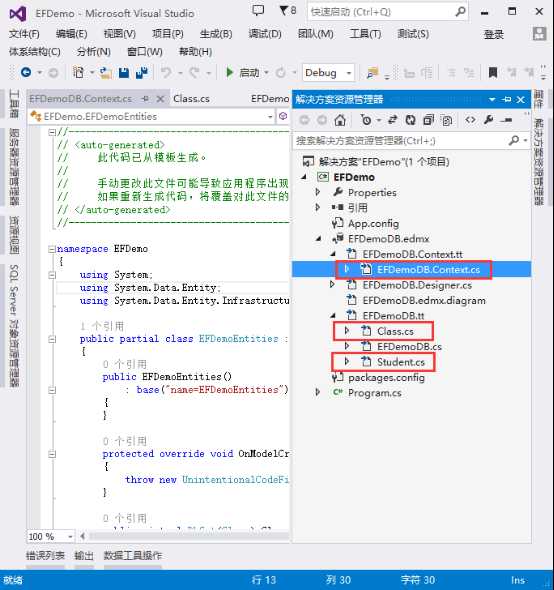This screenshot has height=590, width=554.
Task: Click the Home icon in Solution Explorer
Action: 340,120
